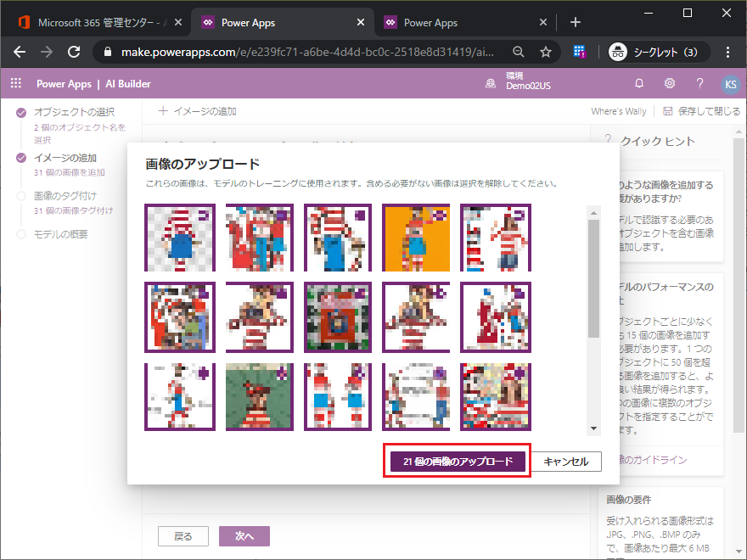Open the environment picker Demo02US

point(518,82)
